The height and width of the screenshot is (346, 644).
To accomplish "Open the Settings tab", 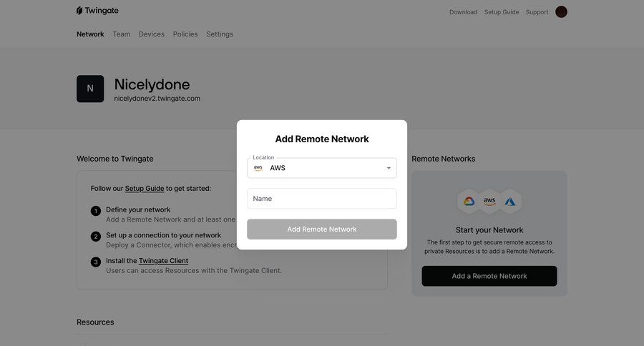I will point(220,34).
